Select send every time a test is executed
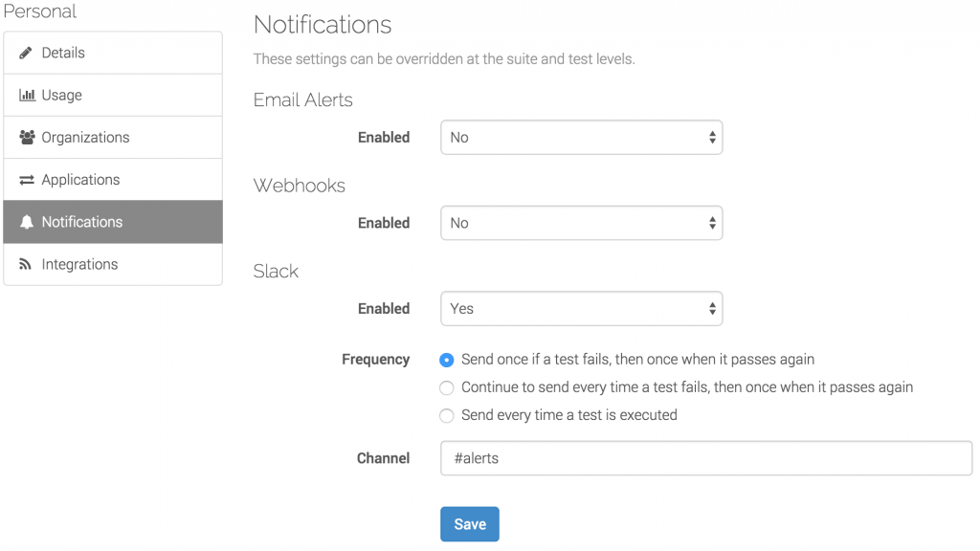This screenshot has height=551, width=980. click(x=446, y=415)
